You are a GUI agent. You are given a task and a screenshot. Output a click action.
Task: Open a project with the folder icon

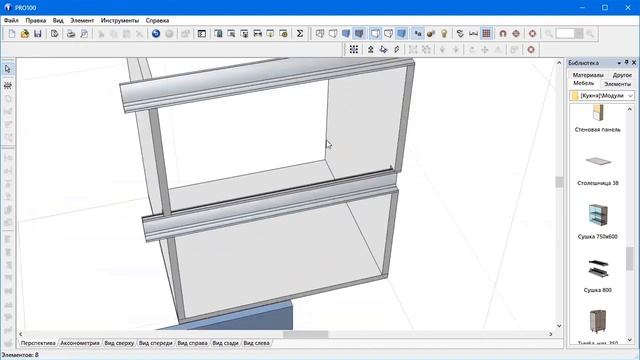24,34
